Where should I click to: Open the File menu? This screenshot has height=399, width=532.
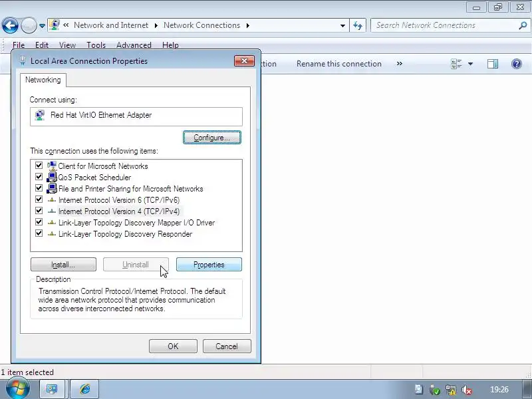(19, 45)
